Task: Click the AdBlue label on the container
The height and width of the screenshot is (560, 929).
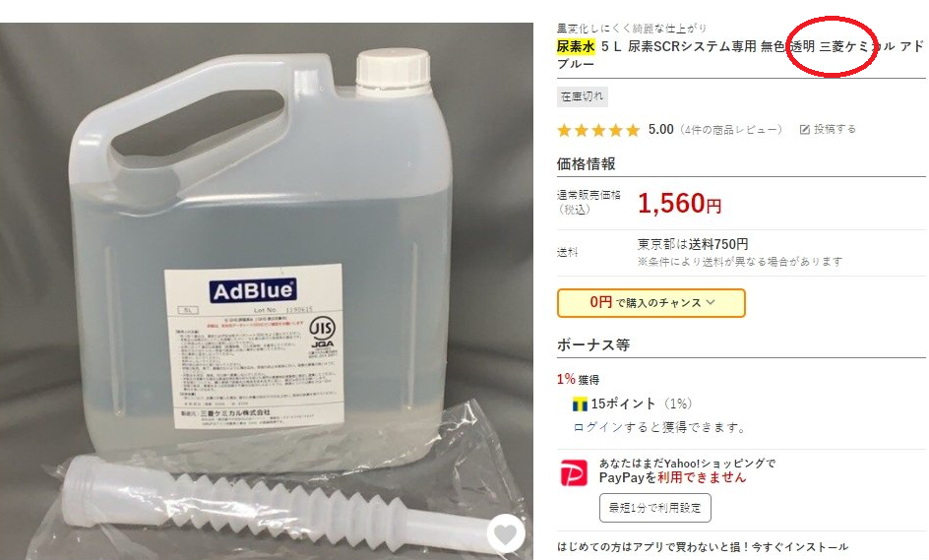Action: pyautogui.click(x=253, y=290)
